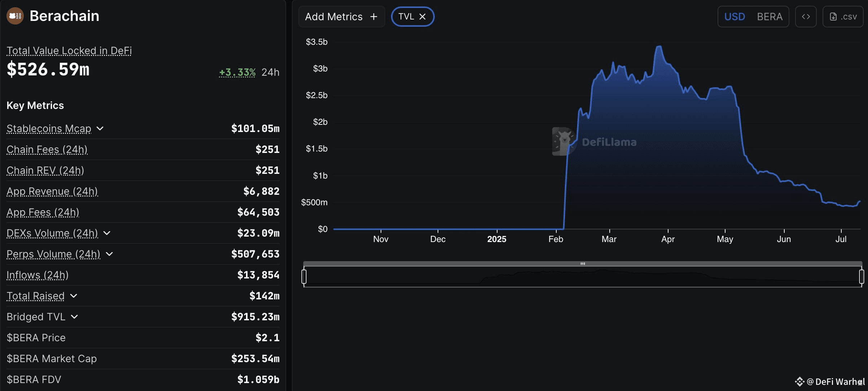868x391 pixels.
Task: Expand the Perps Volume (24h) chevron
Action: pyautogui.click(x=109, y=254)
